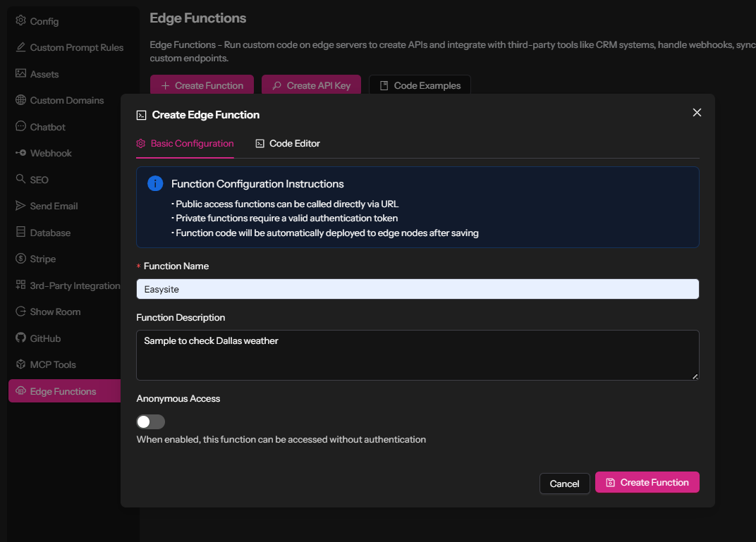This screenshot has height=542, width=756.
Task: Click the Create API Key button
Action: click(x=311, y=85)
